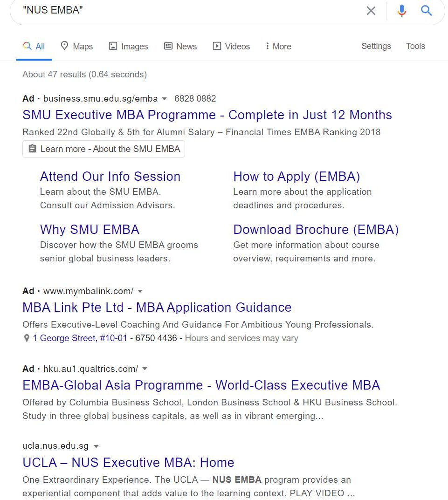Click the phone number 6828 0882

(x=195, y=98)
